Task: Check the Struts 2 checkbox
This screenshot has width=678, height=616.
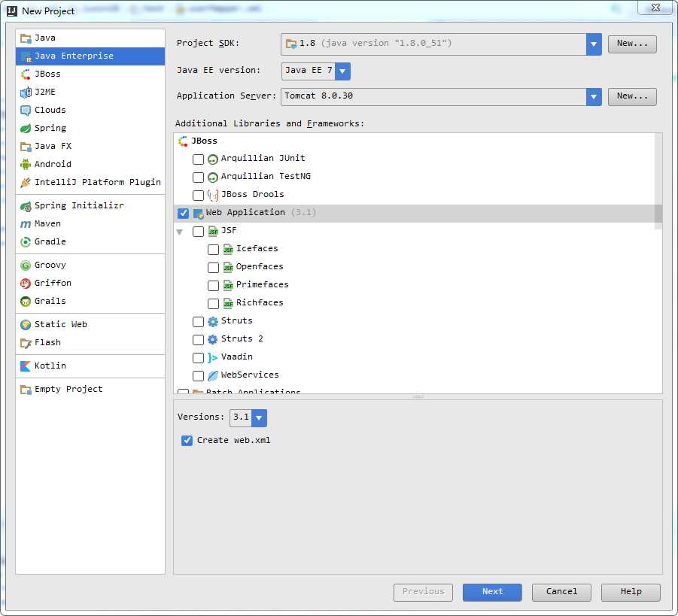Action: tap(198, 339)
